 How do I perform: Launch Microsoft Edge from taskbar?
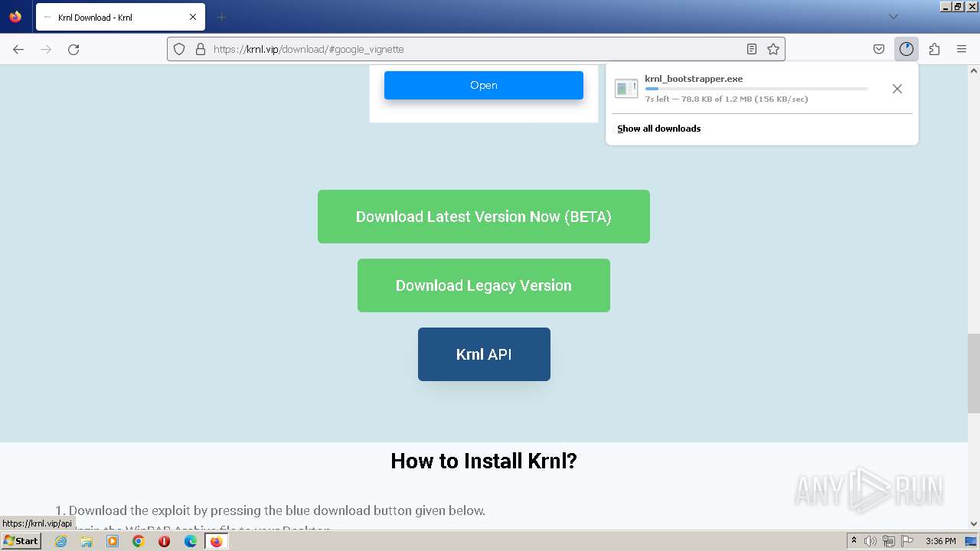(190, 541)
